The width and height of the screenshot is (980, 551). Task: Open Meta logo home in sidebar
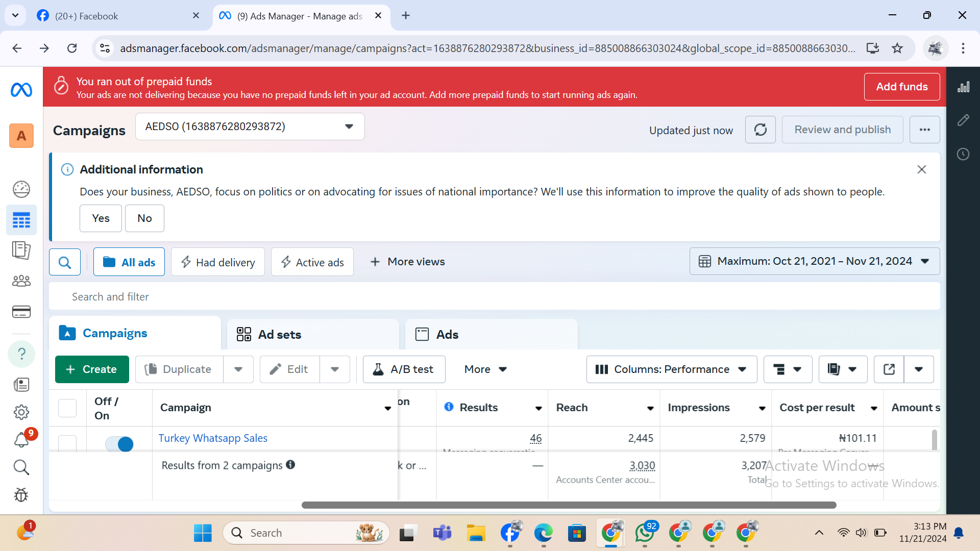[21, 90]
